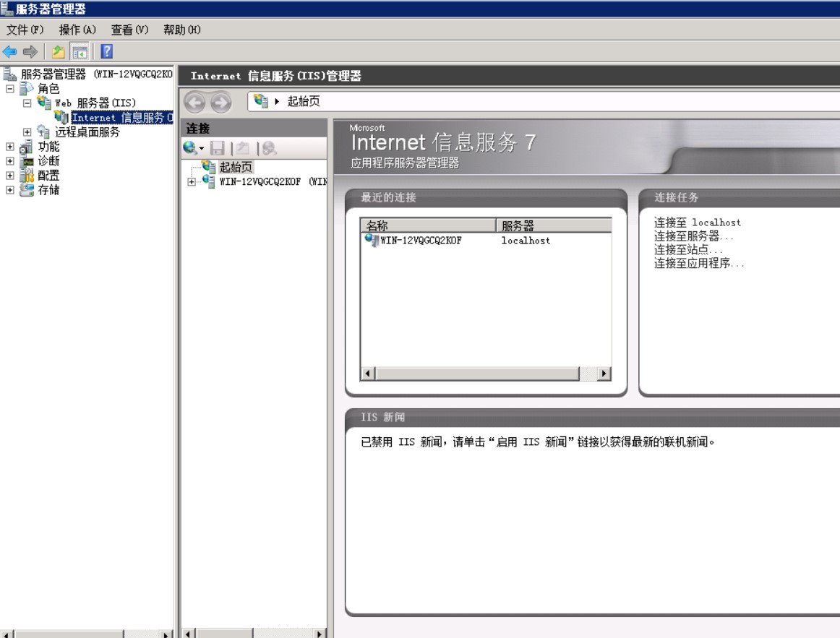Click the up folder icon in connections toolbar

click(243, 148)
